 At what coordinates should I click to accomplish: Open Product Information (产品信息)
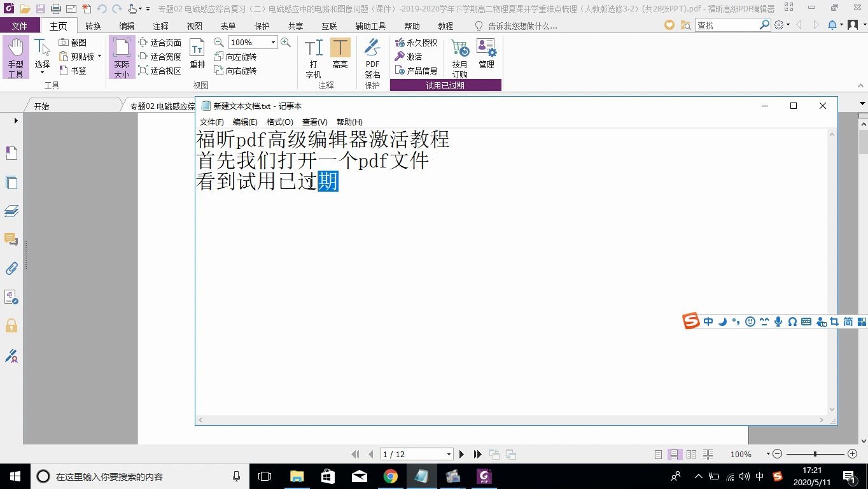(416, 71)
